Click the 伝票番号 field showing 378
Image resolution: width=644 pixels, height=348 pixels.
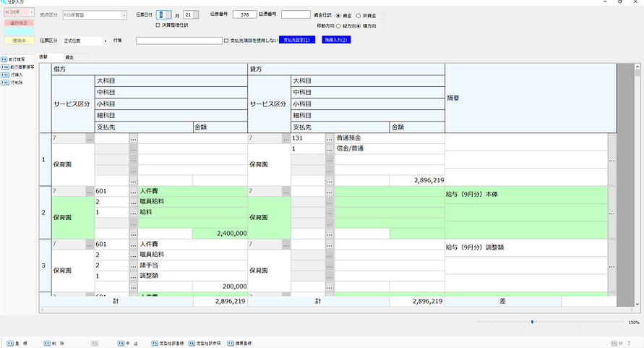(244, 14)
